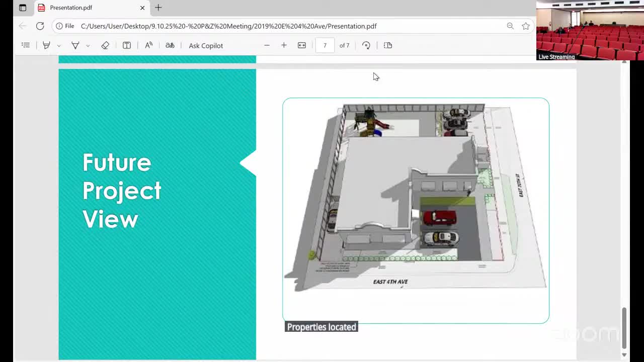Click the page number field
This screenshot has height=362, width=644.
point(325,45)
